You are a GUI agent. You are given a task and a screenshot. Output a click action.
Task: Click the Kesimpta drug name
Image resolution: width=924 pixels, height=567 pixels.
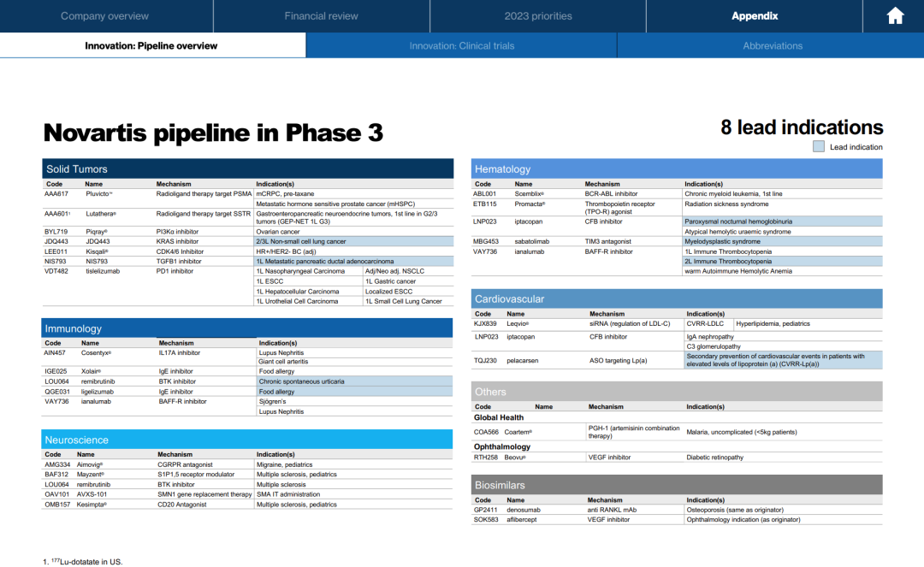(92, 505)
